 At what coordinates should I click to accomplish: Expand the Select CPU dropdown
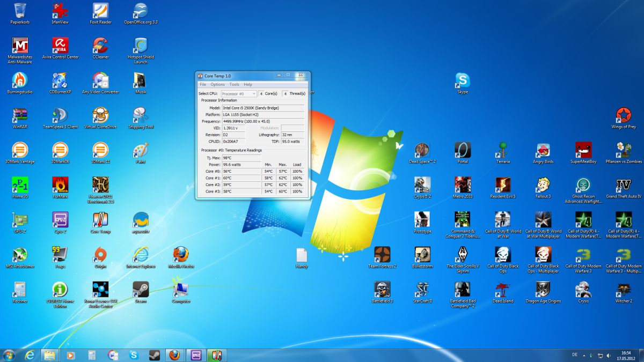pyautogui.click(x=238, y=93)
